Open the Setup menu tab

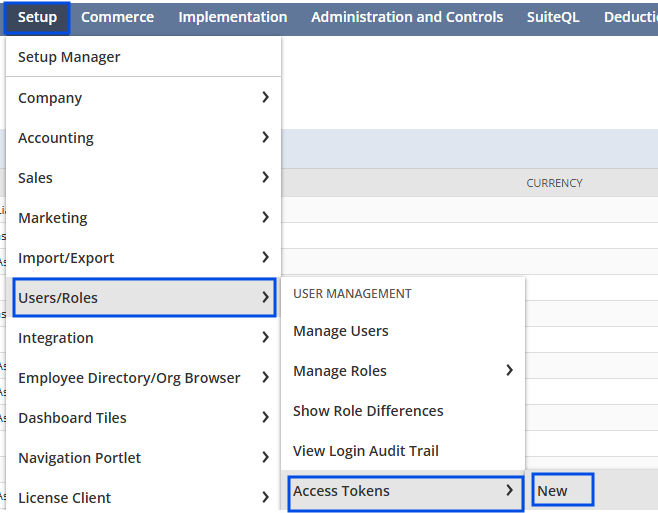(x=37, y=18)
